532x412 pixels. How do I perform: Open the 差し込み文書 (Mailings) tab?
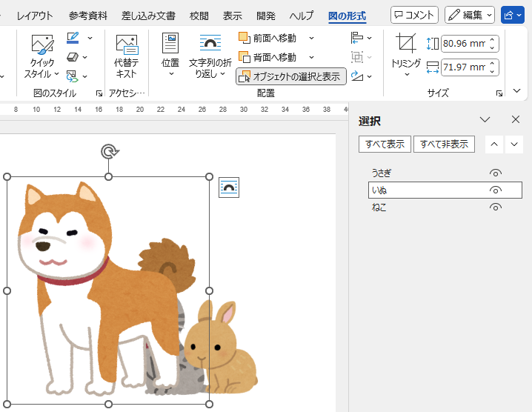pyautogui.click(x=148, y=16)
